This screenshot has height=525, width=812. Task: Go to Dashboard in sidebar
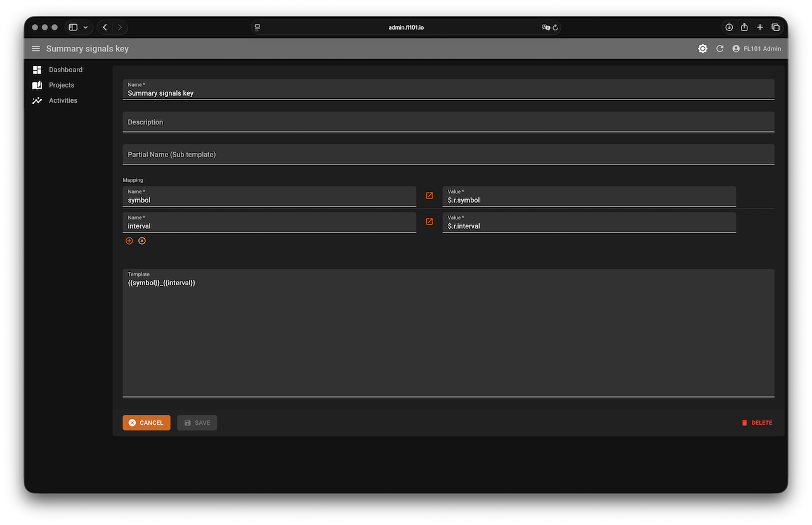click(65, 70)
